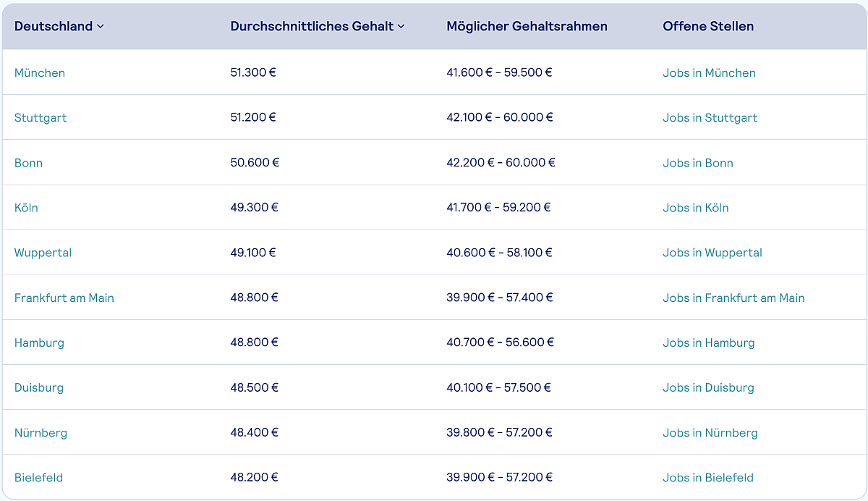868x501 pixels.
Task: Open Jobs in Frankfurt am Main
Action: pos(733,298)
